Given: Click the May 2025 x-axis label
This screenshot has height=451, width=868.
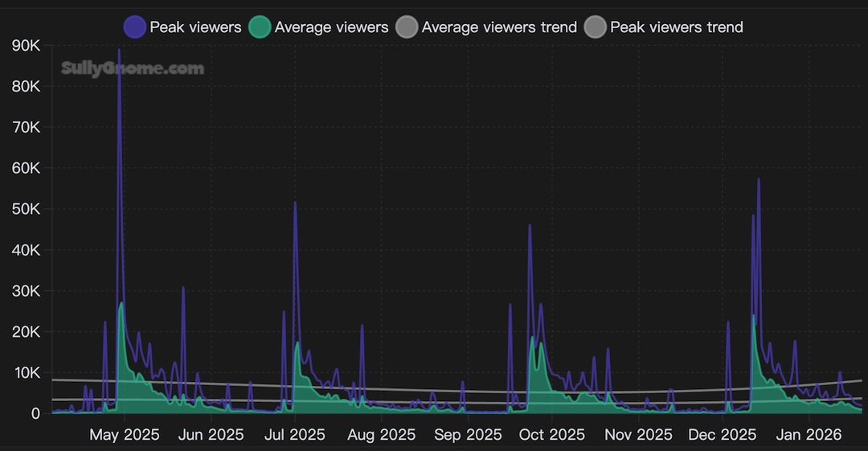Looking at the screenshot, I should click(125, 435).
